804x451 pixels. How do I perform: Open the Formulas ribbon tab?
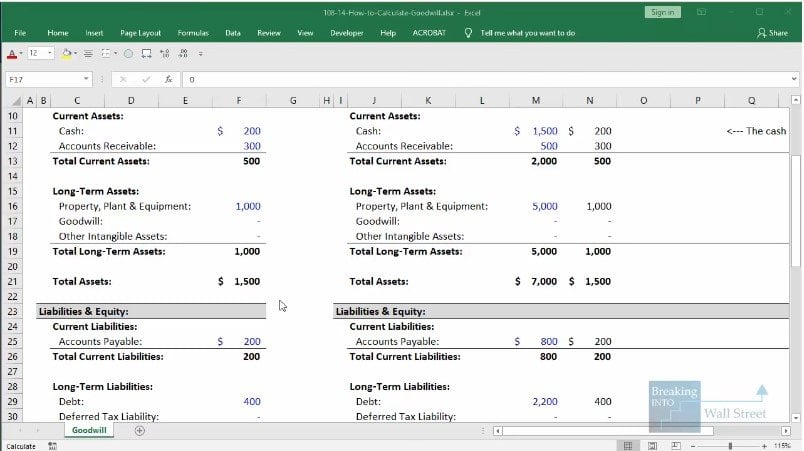193,33
